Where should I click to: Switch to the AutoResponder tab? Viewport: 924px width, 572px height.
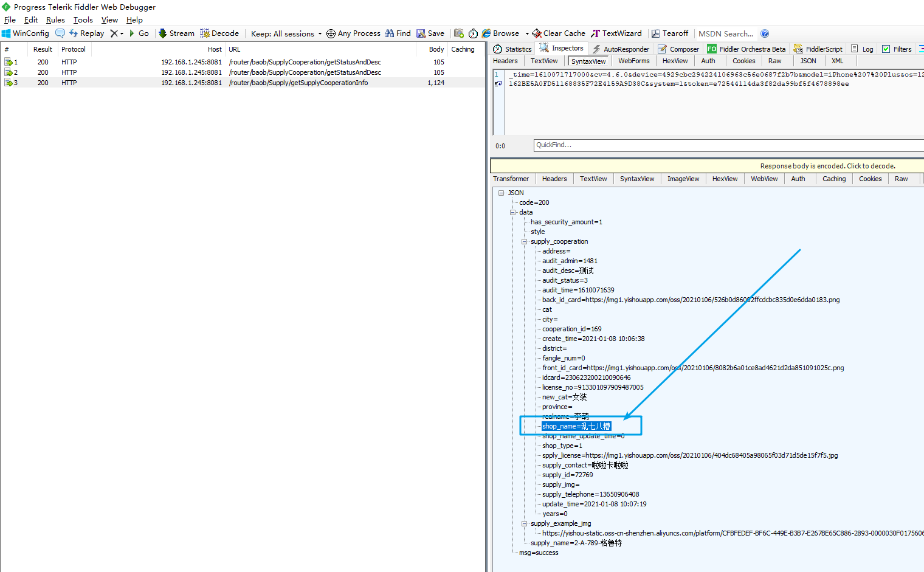click(621, 49)
